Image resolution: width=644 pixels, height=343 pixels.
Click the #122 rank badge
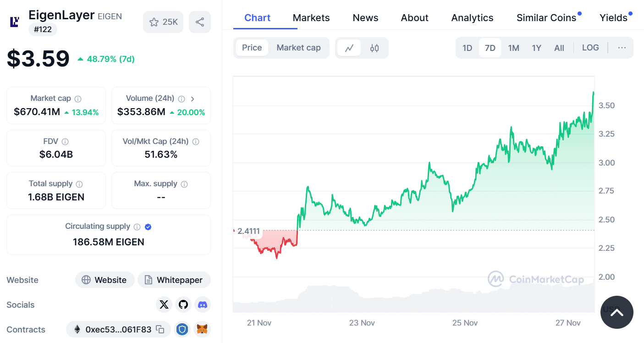click(43, 30)
